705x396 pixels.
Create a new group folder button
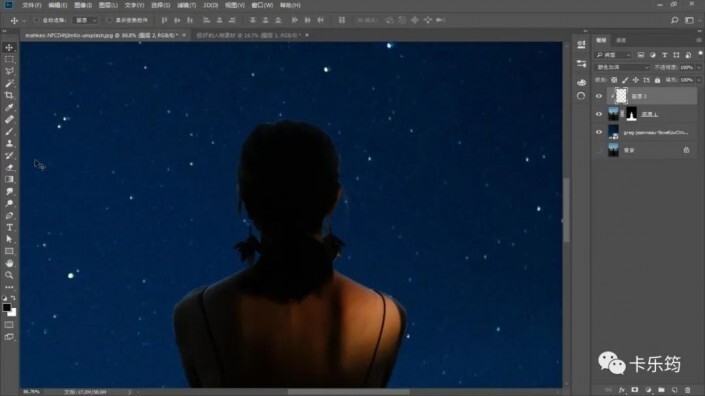pyautogui.click(x=661, y=390)
